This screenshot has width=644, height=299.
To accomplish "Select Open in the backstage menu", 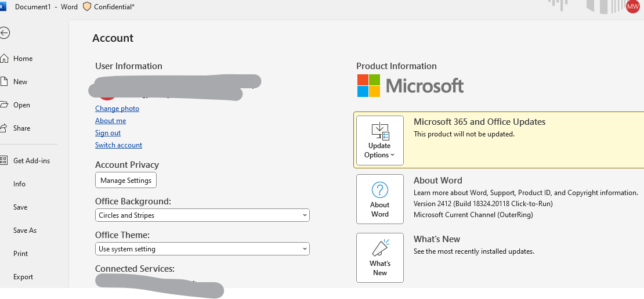I will 21,105.
